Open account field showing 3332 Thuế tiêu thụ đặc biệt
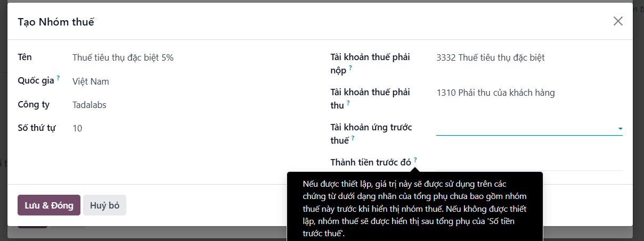Screen dimensions: 644x241 [x=529, y=57]
